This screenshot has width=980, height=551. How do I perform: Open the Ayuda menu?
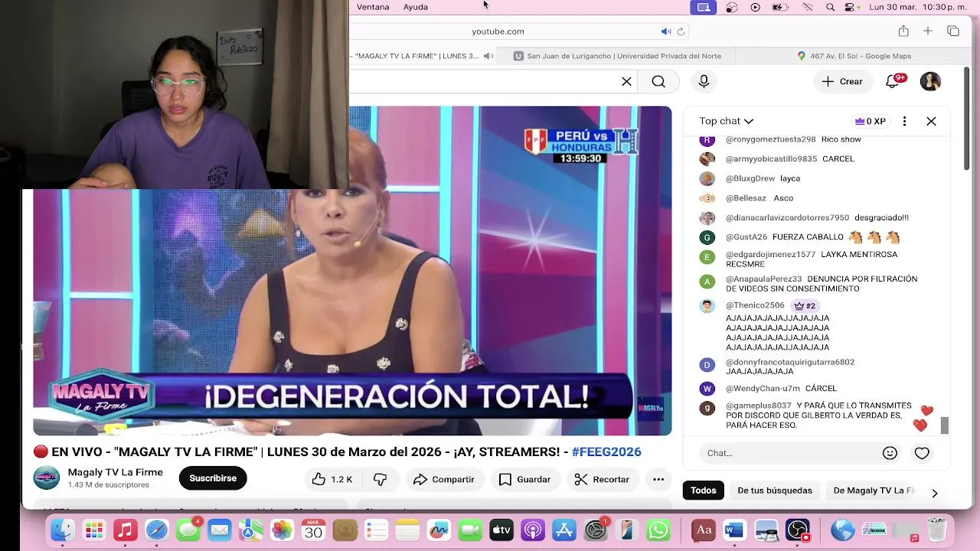[416, 7]
